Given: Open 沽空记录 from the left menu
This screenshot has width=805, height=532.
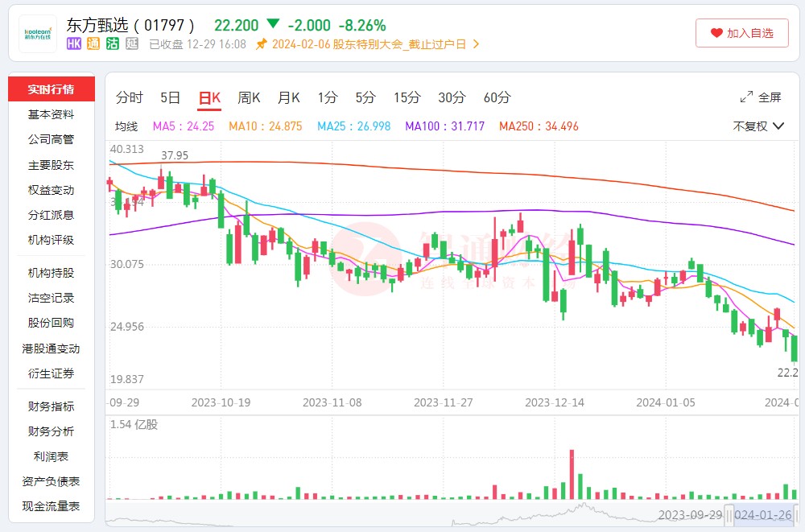Looking at the screenshot, I should [x=51, y=298].
